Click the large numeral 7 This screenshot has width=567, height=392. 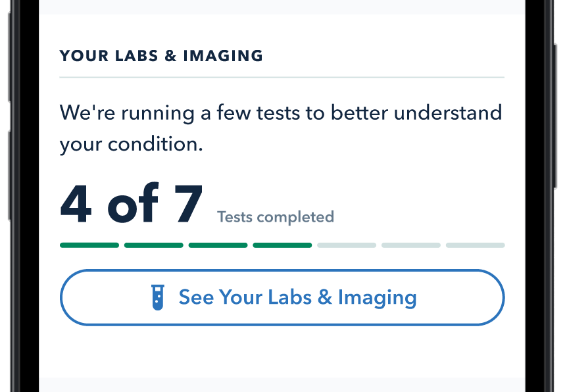click(188, 203)
